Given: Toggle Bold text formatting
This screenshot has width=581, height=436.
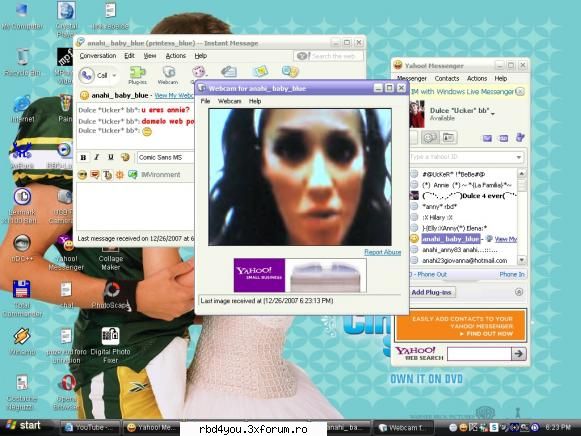Looking at the screenshot, I should point(83,157).
